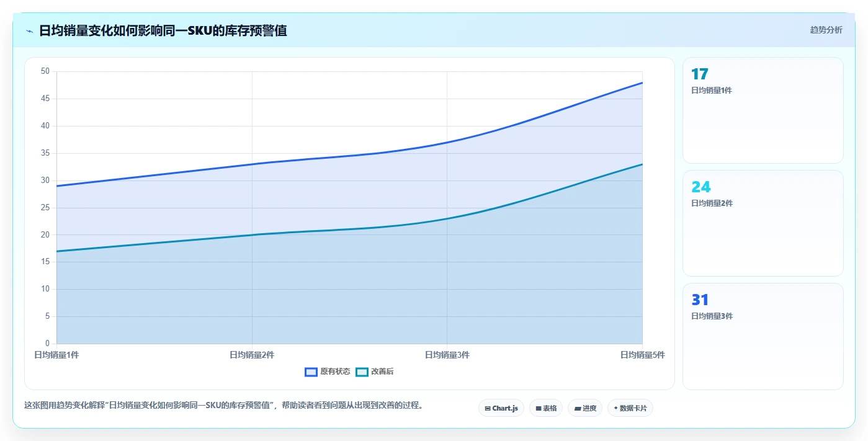Click the lightning icon beside the title
The image size is (868, 441).
tap(29, 30)
